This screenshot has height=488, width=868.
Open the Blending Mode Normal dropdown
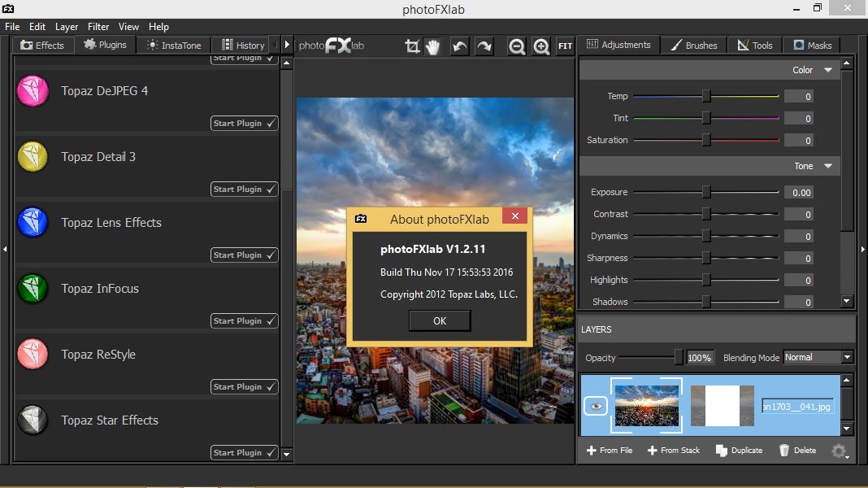[x=818, y=357]
